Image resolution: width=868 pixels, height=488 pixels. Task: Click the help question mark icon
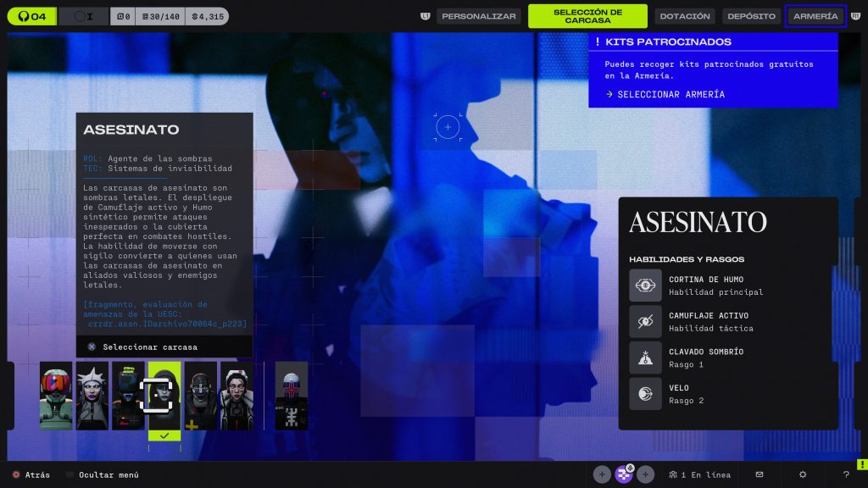845,474
